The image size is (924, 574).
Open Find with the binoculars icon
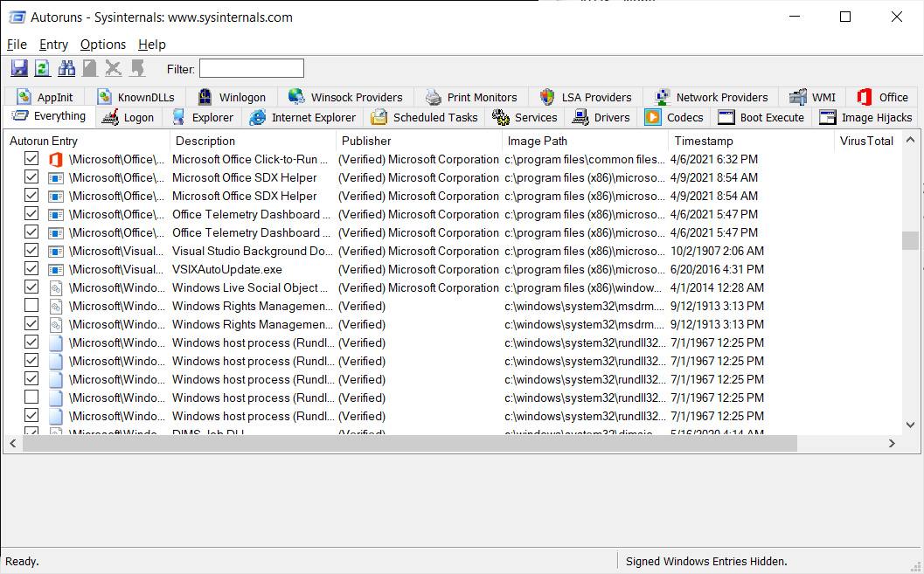(x=66, y=68)
